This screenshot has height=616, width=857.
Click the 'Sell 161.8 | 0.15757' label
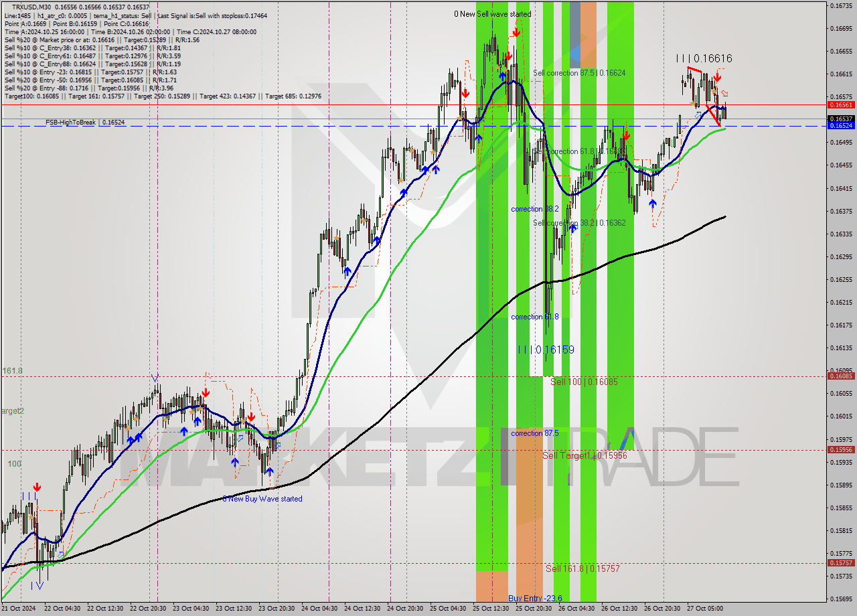click(582, 568)
